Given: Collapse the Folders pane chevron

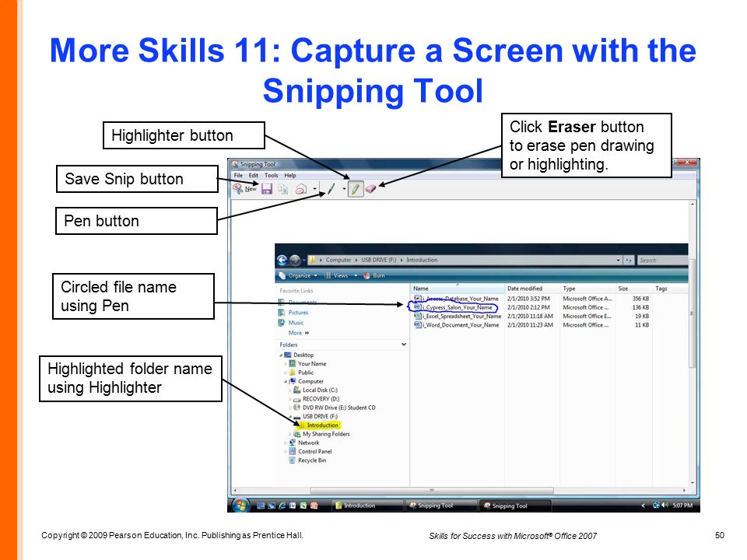Looking at the screenshot, I should pos(404,345).
